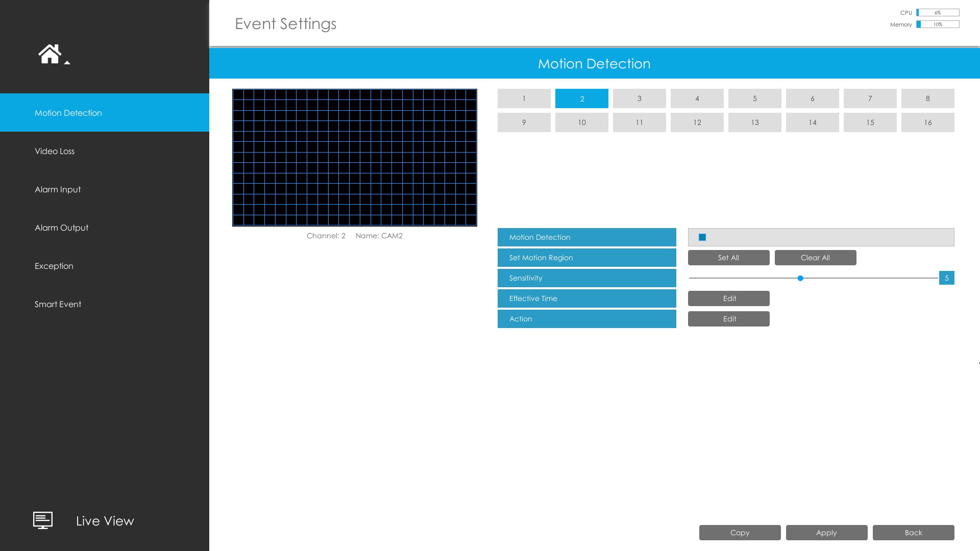
Task: Click the Motion Detection sidebar icon
Action: [x=104, y=112]
